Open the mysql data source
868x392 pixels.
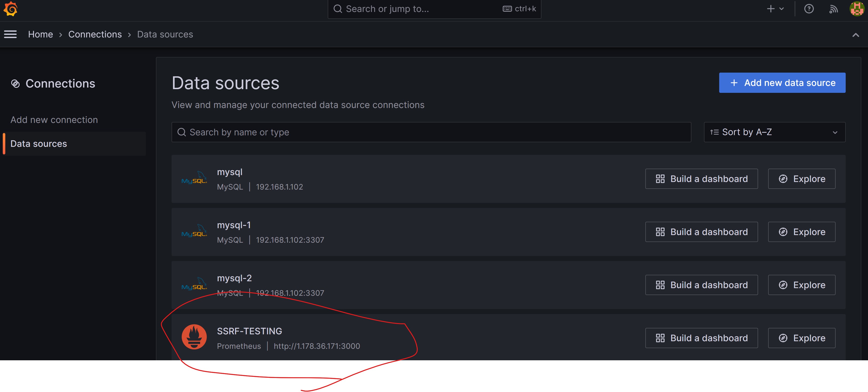point(230,172)
